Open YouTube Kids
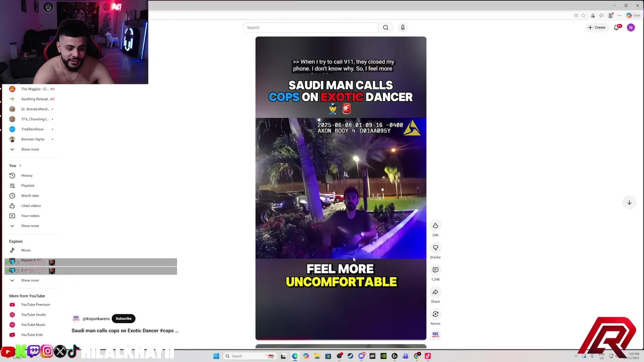Screen dimensions: 644x362 pyautogui.click(x=32, y=335)
